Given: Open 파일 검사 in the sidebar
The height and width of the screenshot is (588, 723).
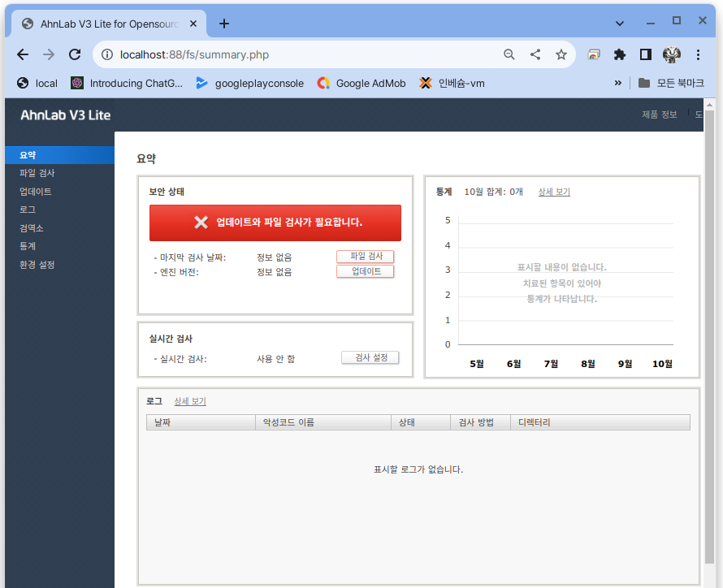Looking at the screenshot, I should click(37, 173).
